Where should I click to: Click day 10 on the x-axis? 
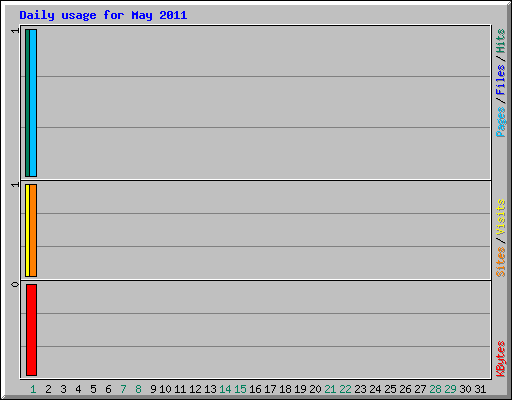165,389
